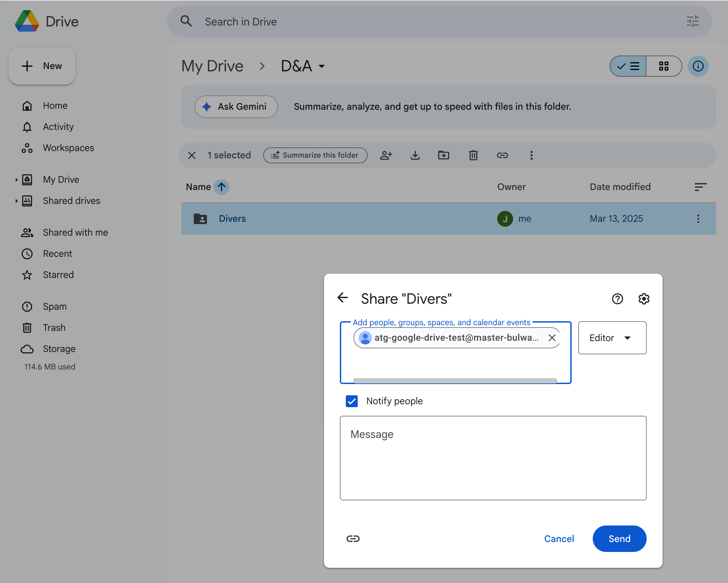Delete the selection with trash icon
728x583 pixels.
473,155
